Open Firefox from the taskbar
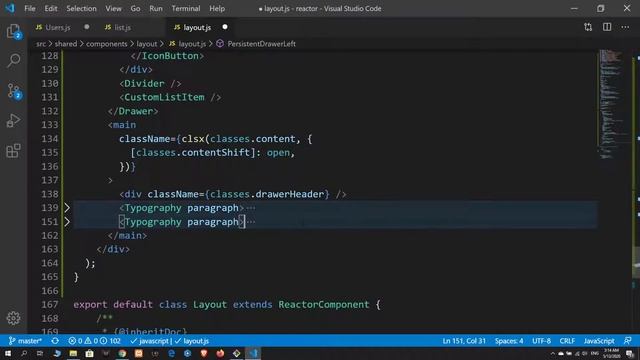This screenshot has height=360, width=640. [x=220, y=353]
